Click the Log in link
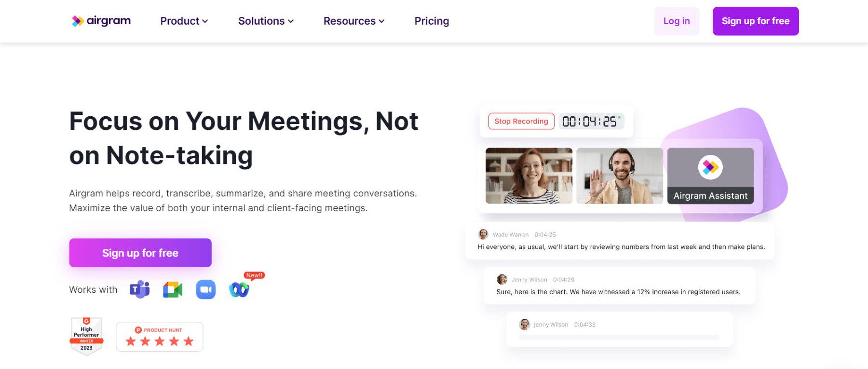 (676, 21)
